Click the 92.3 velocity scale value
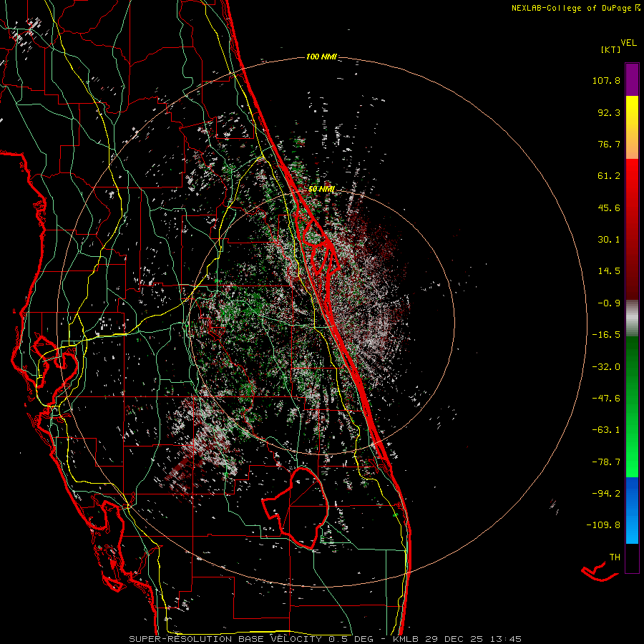 click(609, 112)
